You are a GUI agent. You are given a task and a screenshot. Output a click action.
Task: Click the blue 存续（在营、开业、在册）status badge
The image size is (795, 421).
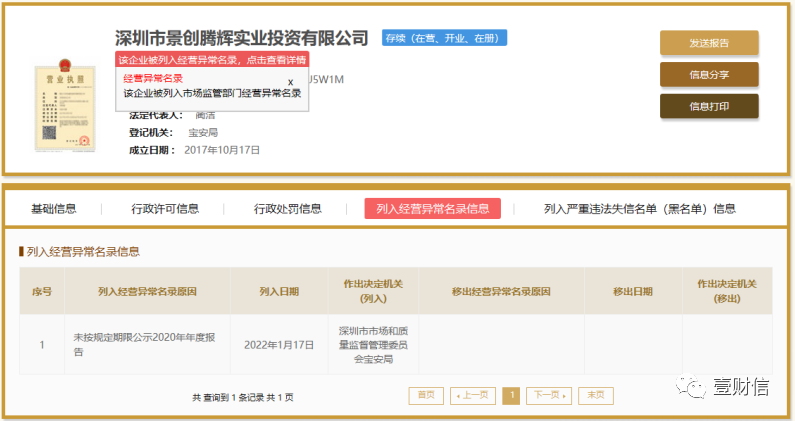[x=444, y=38]
